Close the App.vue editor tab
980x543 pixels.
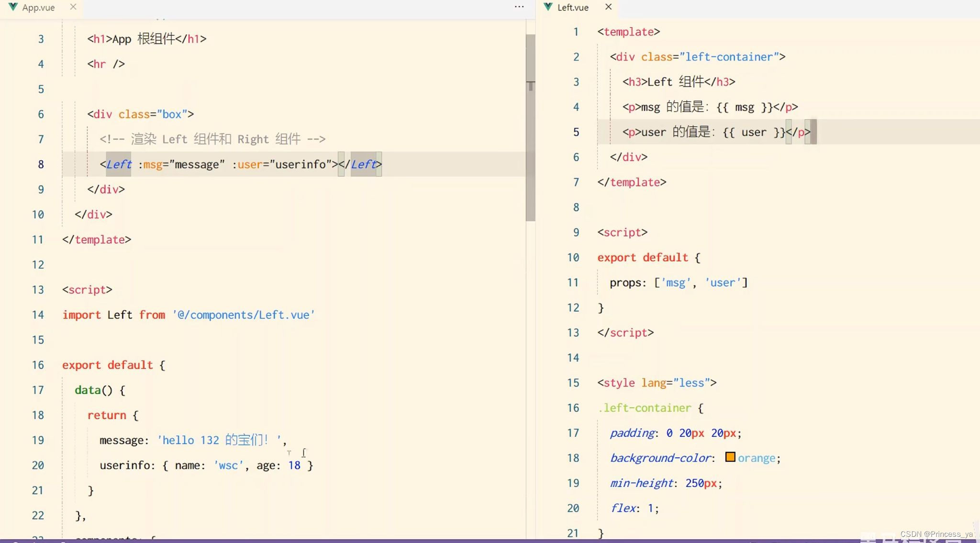(73, 7)
